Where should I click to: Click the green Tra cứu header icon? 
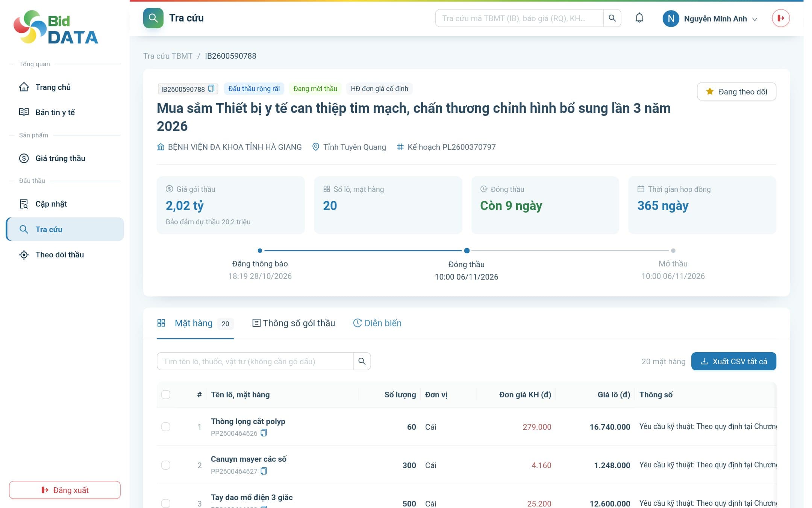coord(153,18)
